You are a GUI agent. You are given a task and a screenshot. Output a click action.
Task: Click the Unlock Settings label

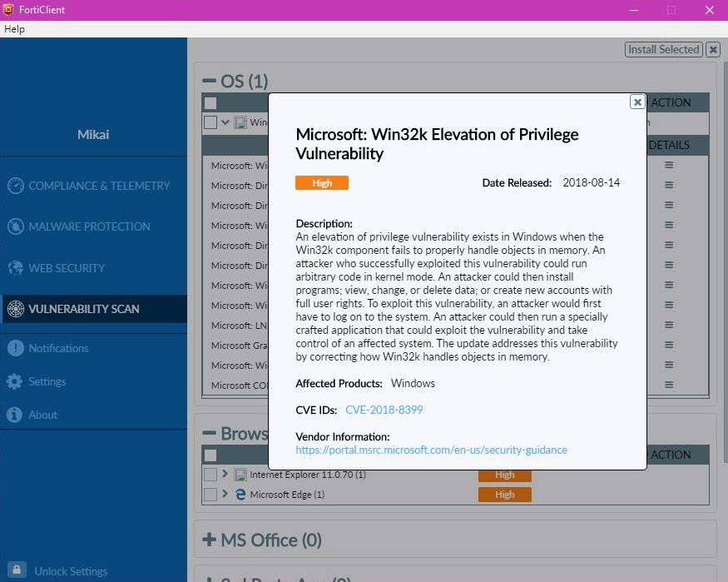tap(71, 571)
